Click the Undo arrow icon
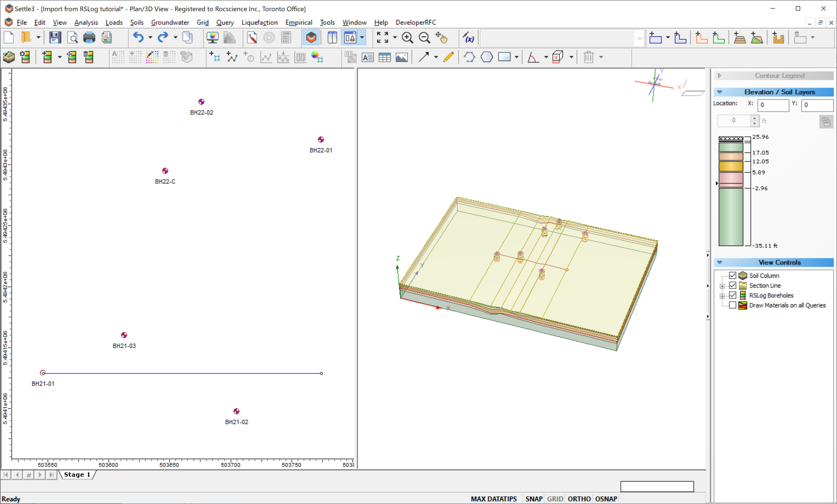 (x=138, y=37)
